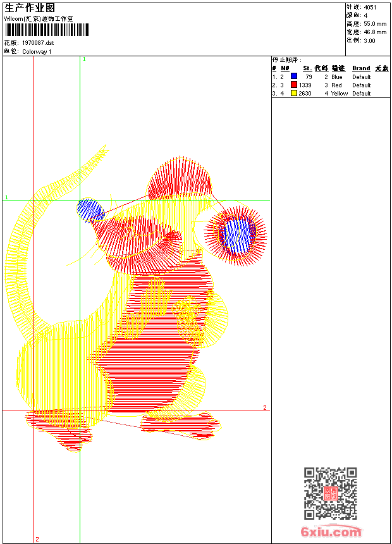Click the 'Blue' description text
This screenshot has height=544, width=392.
click(337, 77)
